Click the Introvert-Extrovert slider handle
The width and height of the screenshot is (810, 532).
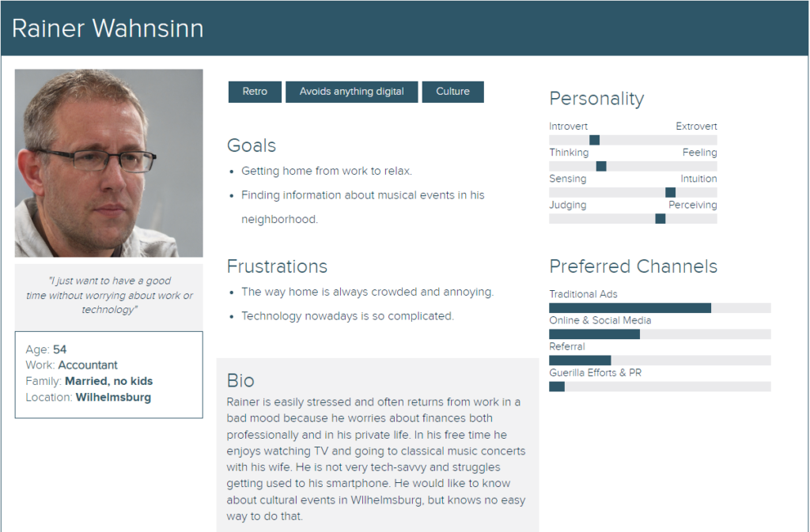point(595,140)
